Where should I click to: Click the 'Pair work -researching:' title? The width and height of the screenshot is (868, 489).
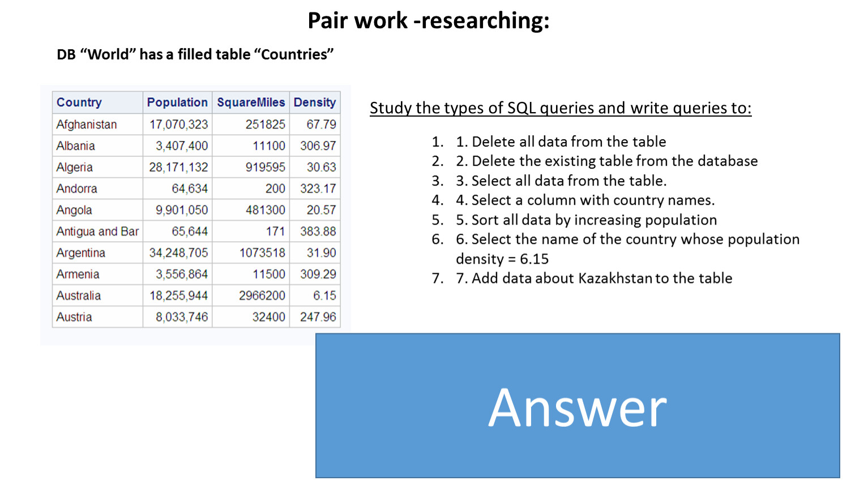[429, 20]
